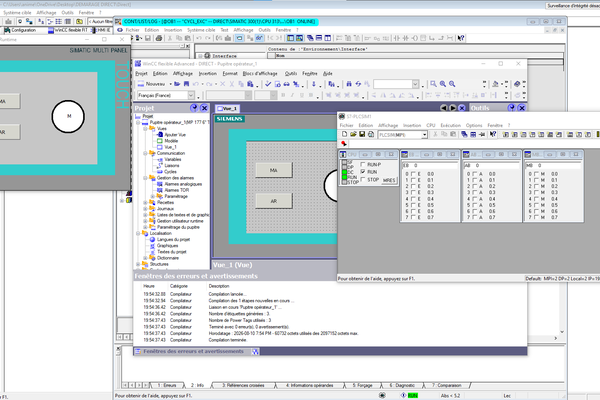This screenshot has width=600, height=400.
Task: Save project icon in WinCC flexible toolbar
Action: point(186,84)
